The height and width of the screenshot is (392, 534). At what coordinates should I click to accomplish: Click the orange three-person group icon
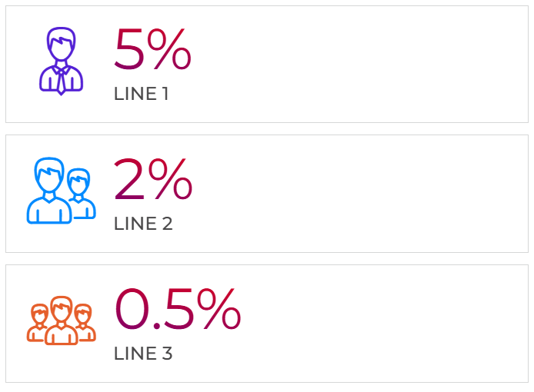tap(61, 321)
